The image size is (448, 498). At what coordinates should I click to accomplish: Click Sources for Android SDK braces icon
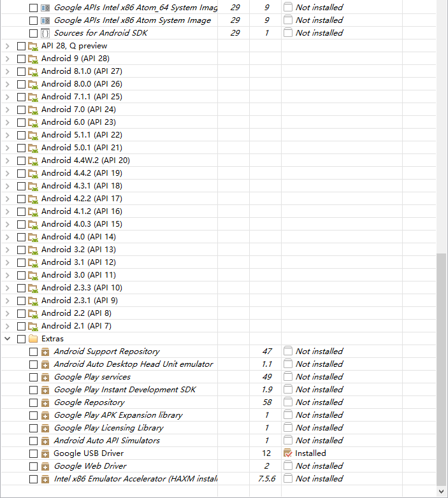pyautogui.click(x=45, y=33)
